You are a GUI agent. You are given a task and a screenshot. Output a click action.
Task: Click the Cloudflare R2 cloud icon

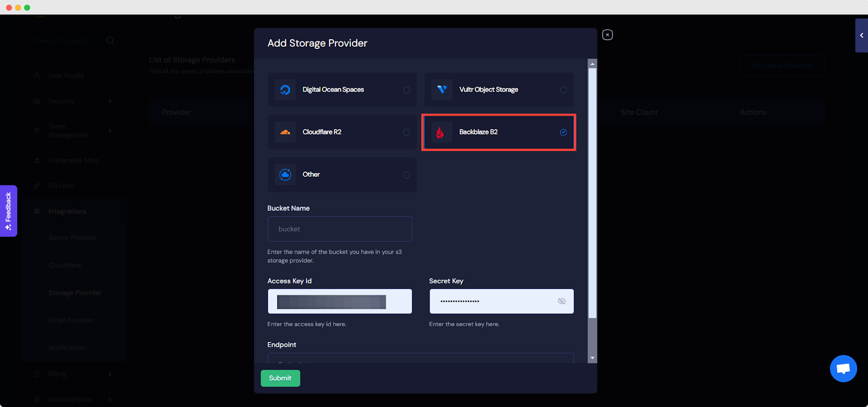coord(285,132)
